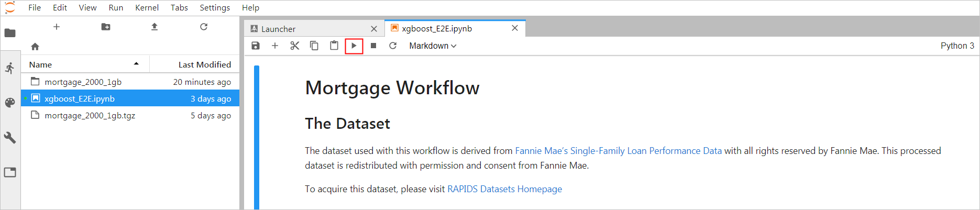
Task: Upload files using the upload arrow icon
Action: point(155,27)
